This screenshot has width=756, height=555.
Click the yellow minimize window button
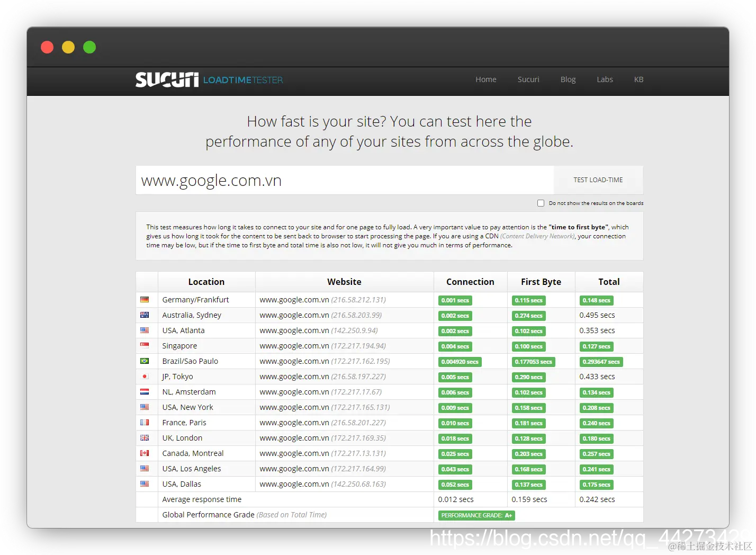pyautogui.click(x=68, y=47)
